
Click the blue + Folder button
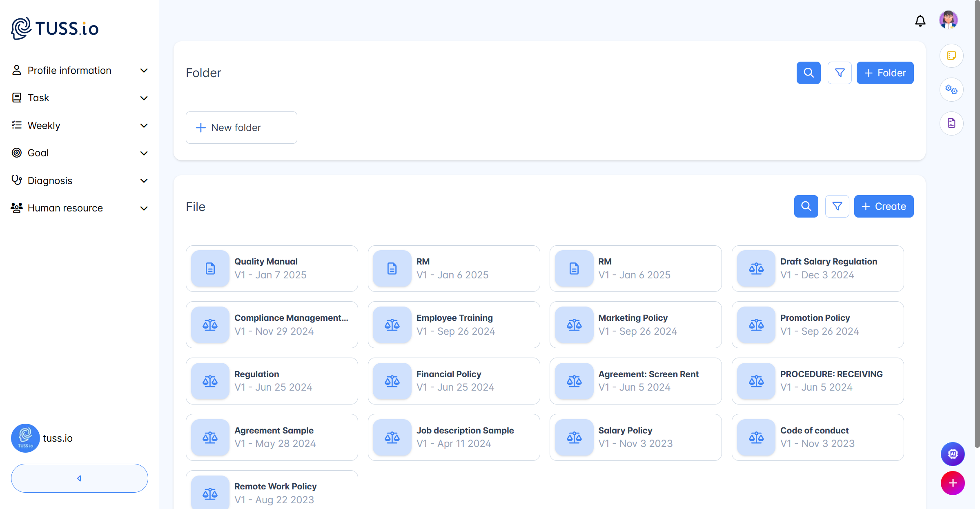[885, 73]
